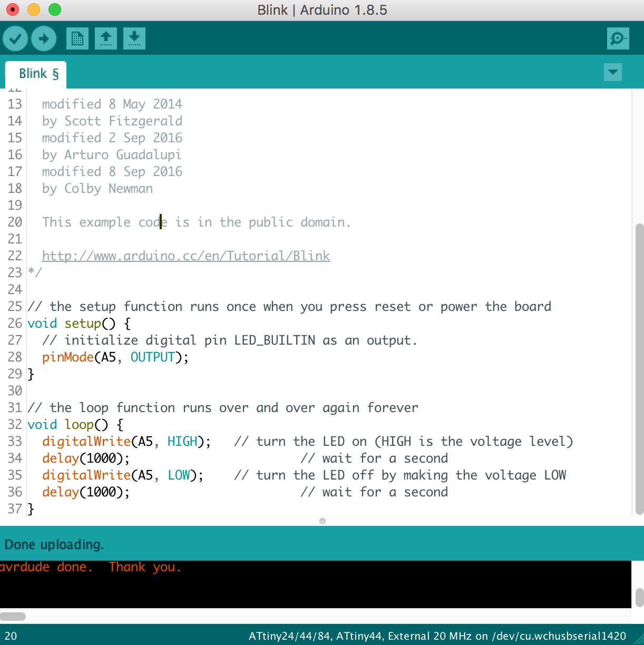Click the '*/' comment end on line 23
The width and height of the screenshot is (644, 645).
(34, 273)
